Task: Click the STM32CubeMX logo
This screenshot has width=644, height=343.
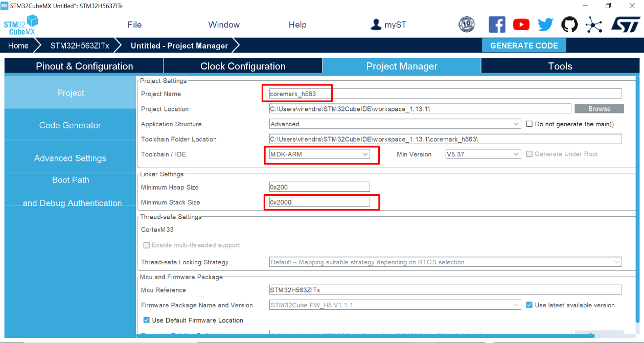Action: 20,24
